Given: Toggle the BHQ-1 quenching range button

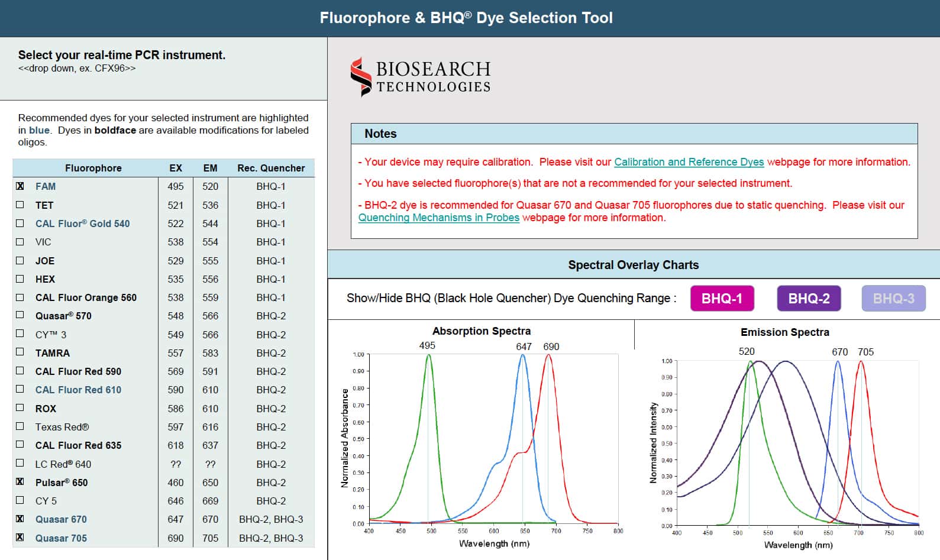Looking at the screenshot, I should (x=722, y=299).
